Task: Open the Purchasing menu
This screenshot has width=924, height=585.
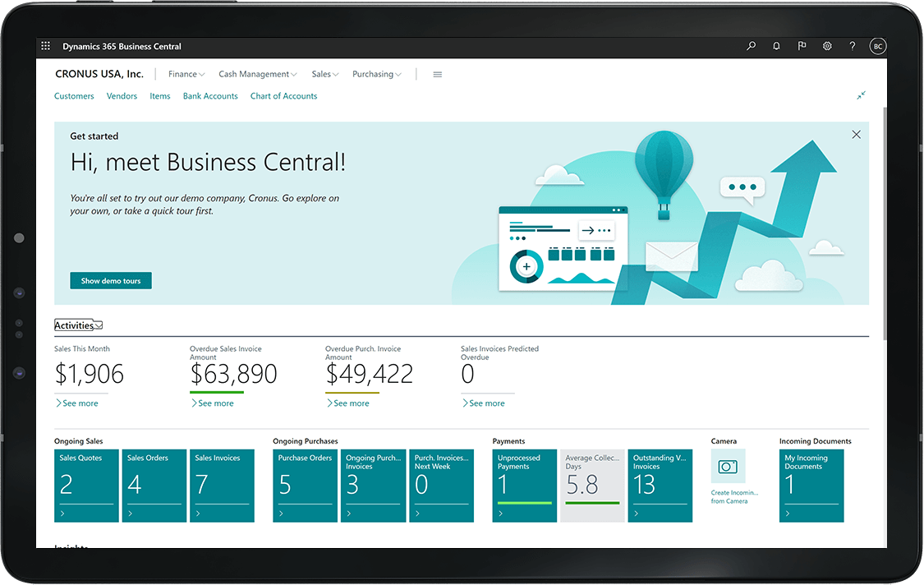Action: (377, 75)
